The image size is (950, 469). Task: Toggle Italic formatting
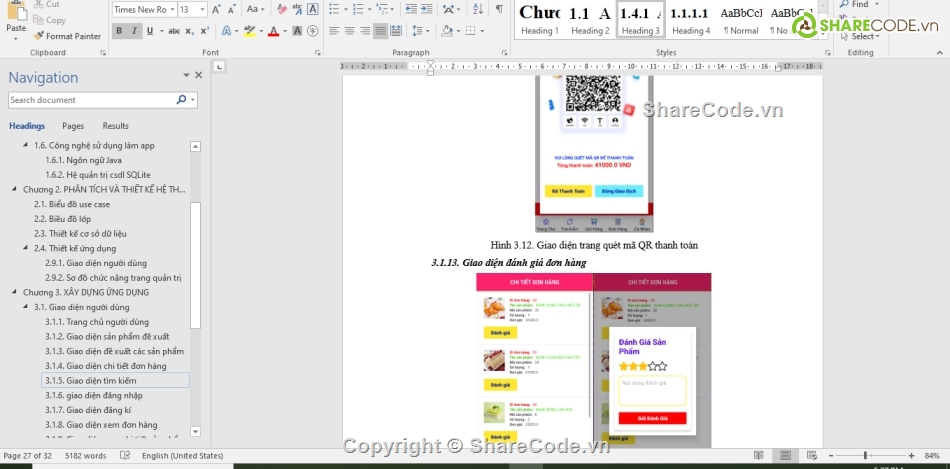tap(135, 31)
